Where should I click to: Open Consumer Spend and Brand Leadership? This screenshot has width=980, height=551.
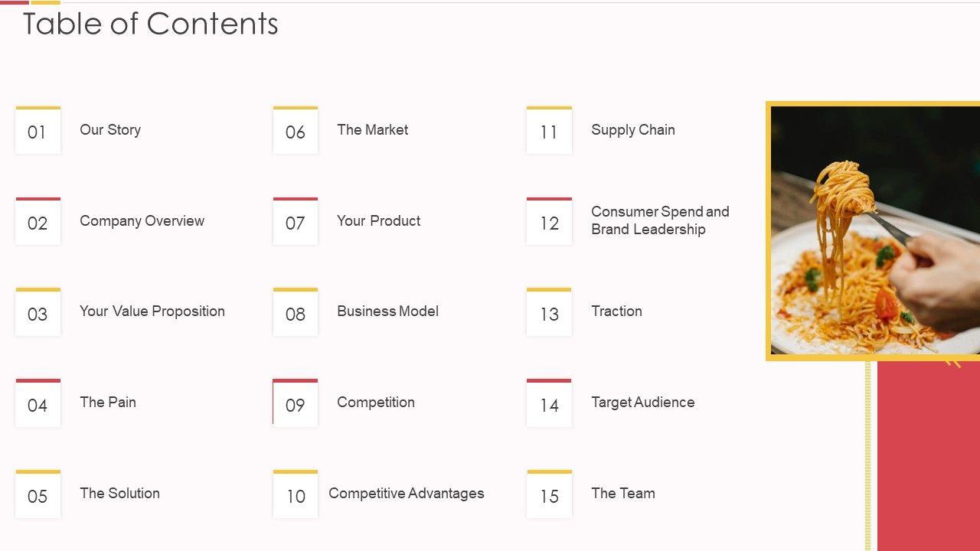(x=659, y=220)
